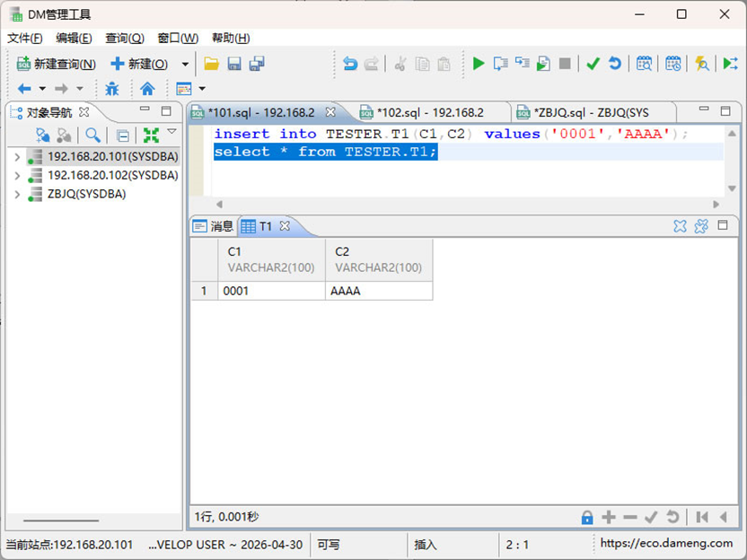Switch to the *ZBJQ.sql tab
Image resolution: width=747 pixels, height=560 pixels.
click(591, 113)
